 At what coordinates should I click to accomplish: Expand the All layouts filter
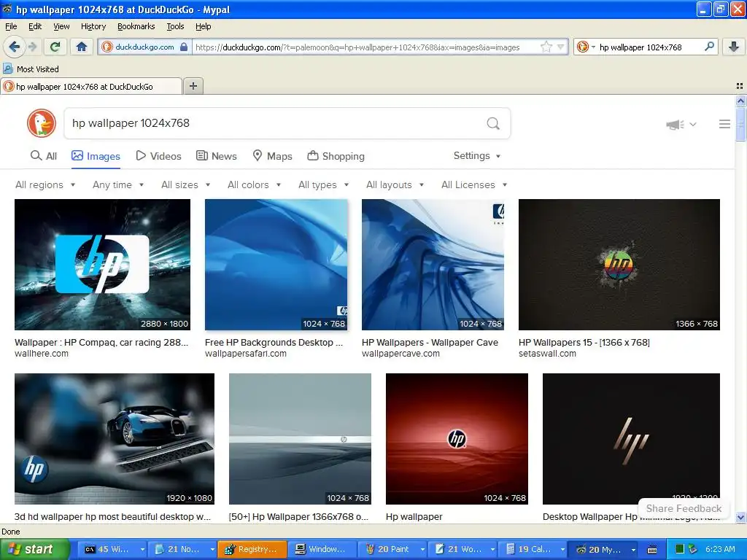coord(395,184)
